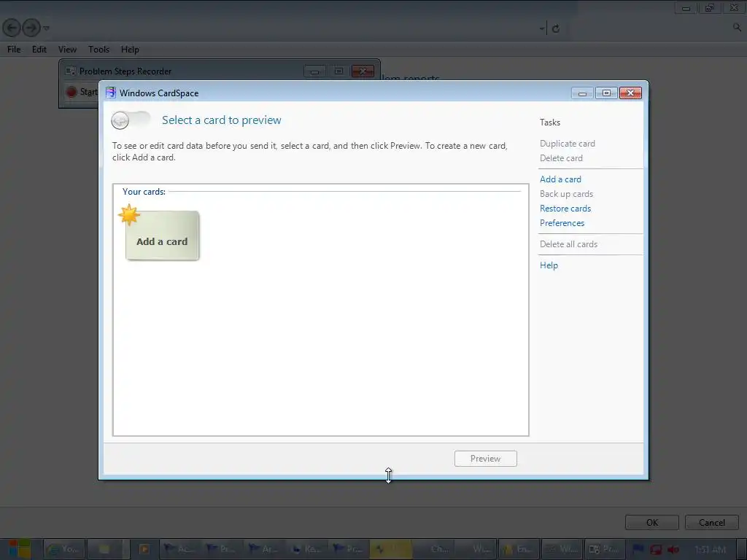Click the red Start Record icon

71,92
